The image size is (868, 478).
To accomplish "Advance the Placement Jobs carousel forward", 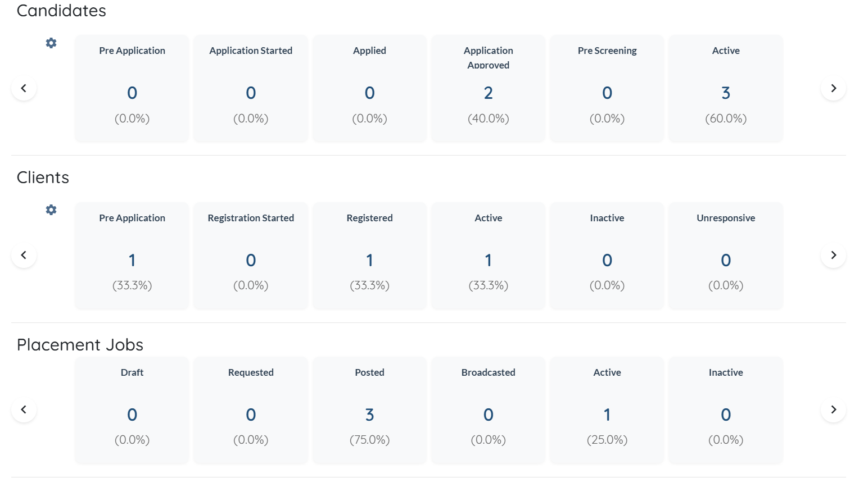I will pyautogui.click(x=833, y=409).
